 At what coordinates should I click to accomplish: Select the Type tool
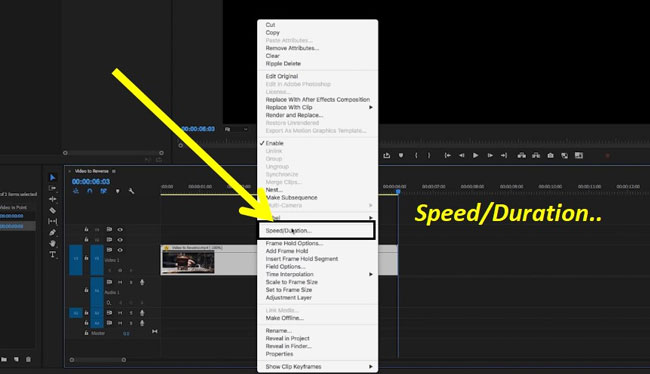[53, 255]
